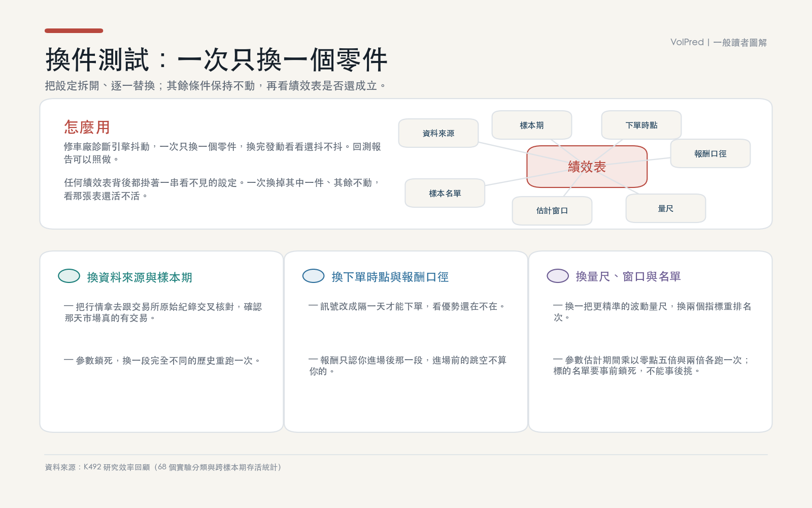Click the purple oval beside 換量尺、窗口與名單
812x508 pixels.
(x=558, y=276)
